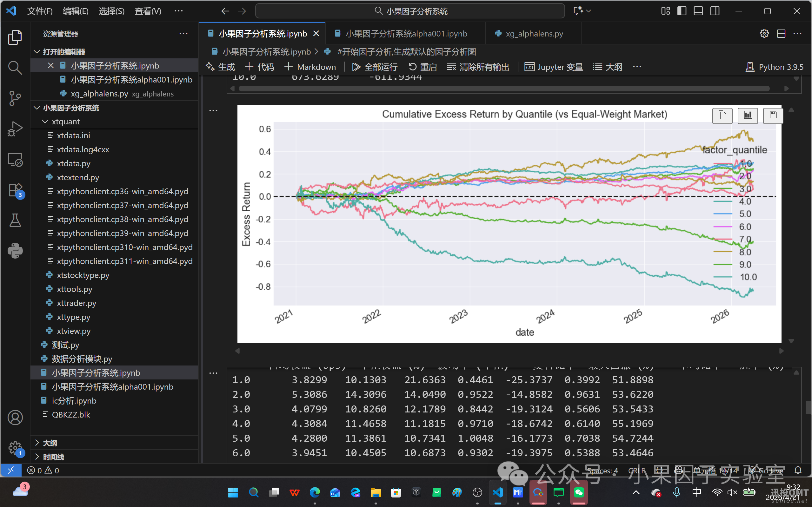Click the table output horizontal scrollbar
The height and width of the screenshot is (507, 812).
pyautogui.click(x=503, y=89)
